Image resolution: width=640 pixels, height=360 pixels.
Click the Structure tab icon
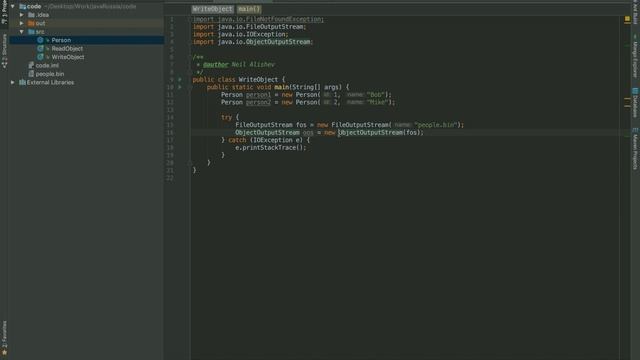click(x=4, y=65)
